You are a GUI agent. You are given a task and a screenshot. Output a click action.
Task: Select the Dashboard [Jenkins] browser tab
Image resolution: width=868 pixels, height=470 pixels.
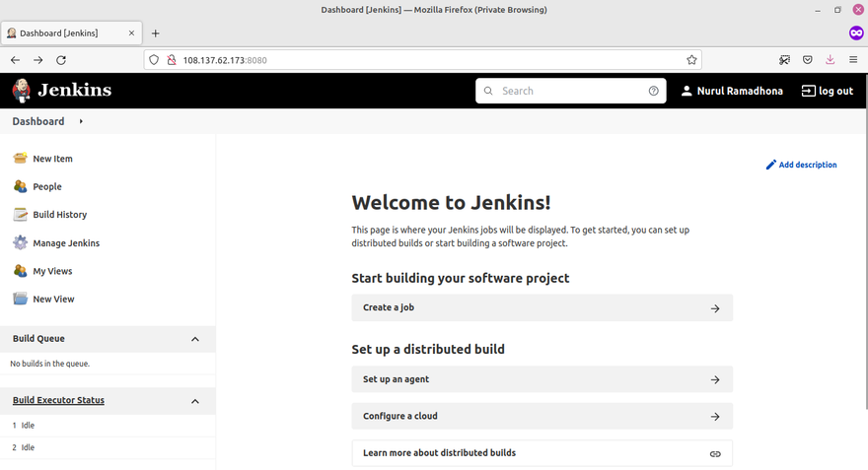(71, 34)
